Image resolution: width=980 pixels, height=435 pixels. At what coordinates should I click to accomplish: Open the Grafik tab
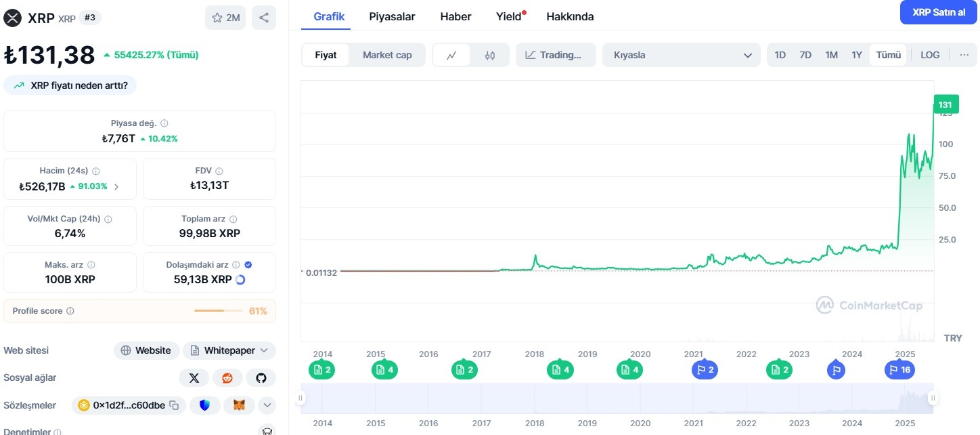(x=329, y=16)
